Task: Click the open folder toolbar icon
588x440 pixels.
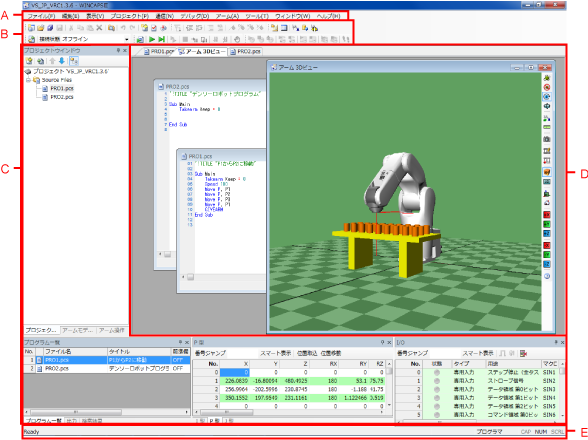Action: (x=41, y=28)
